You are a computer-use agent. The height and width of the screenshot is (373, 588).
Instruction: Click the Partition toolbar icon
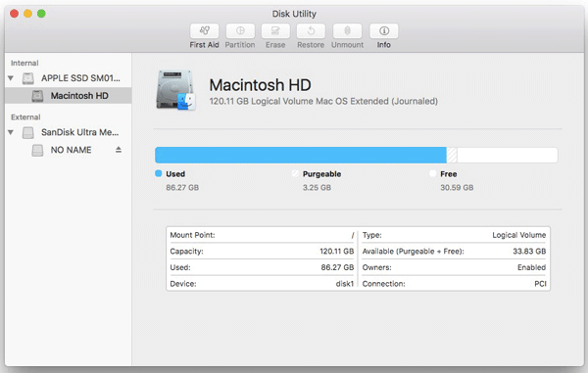pos(240,31)
